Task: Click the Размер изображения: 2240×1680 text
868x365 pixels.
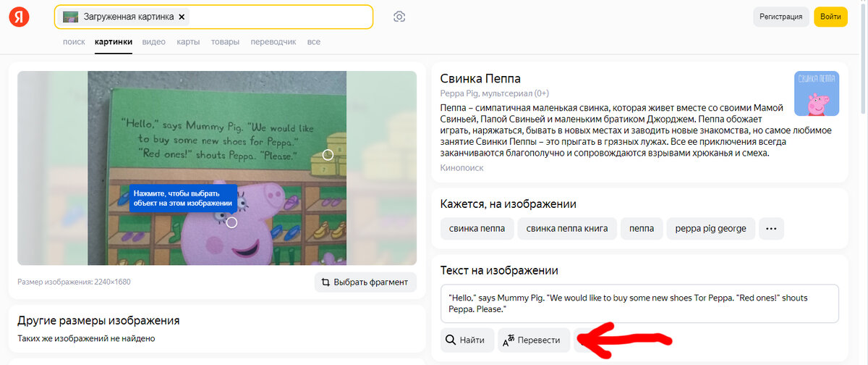Action: click(74, 282)
